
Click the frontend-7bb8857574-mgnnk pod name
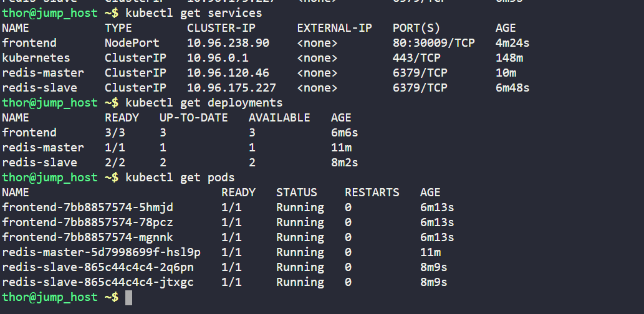pyautogui.click(x=88, y=237)
